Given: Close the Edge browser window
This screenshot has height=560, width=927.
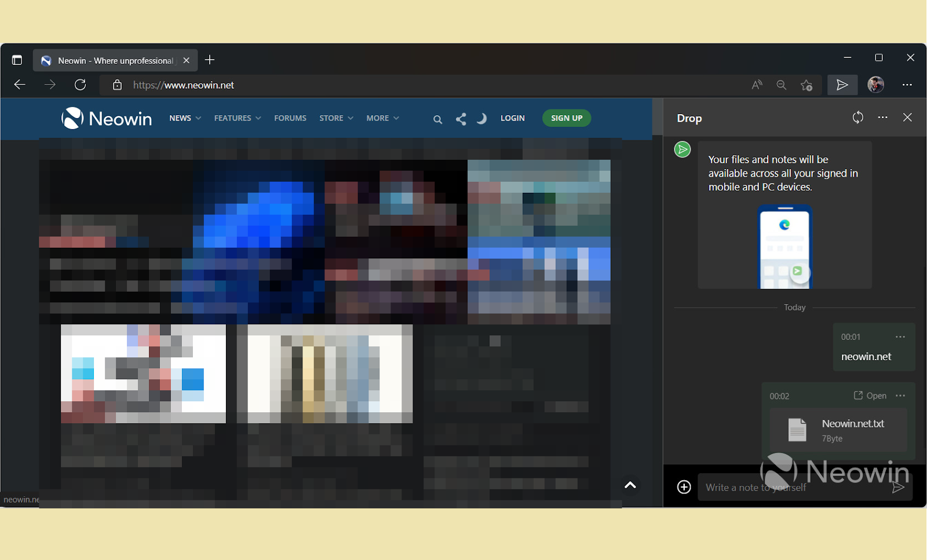Looking at the screenshot, I should (910, 57).
